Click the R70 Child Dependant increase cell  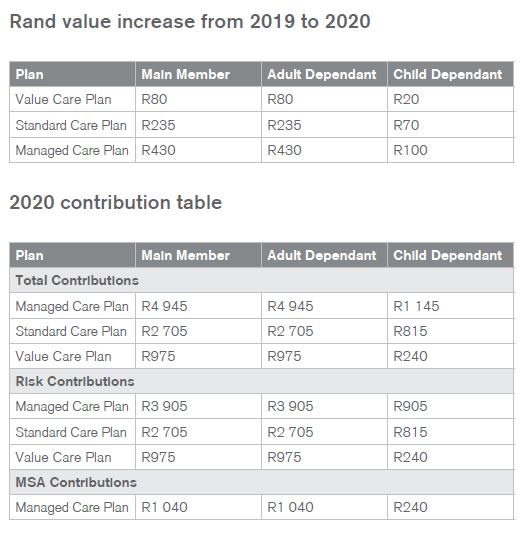(x=450, y=125)
